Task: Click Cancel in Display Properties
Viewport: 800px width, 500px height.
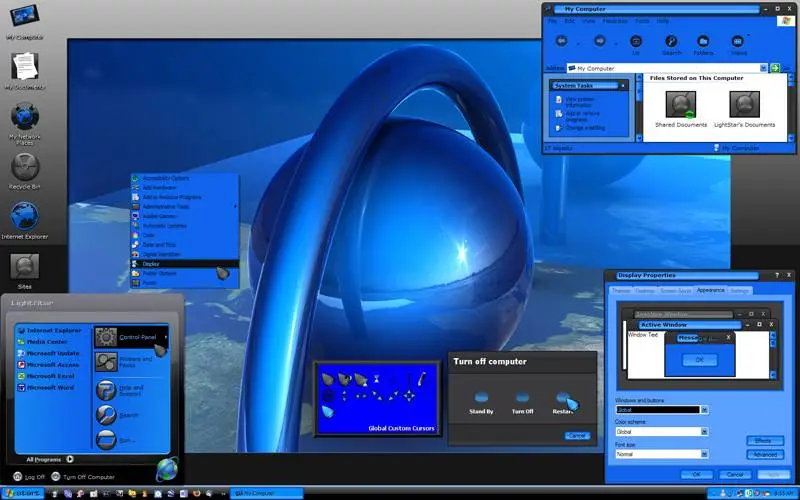Action: coord(735,474)
